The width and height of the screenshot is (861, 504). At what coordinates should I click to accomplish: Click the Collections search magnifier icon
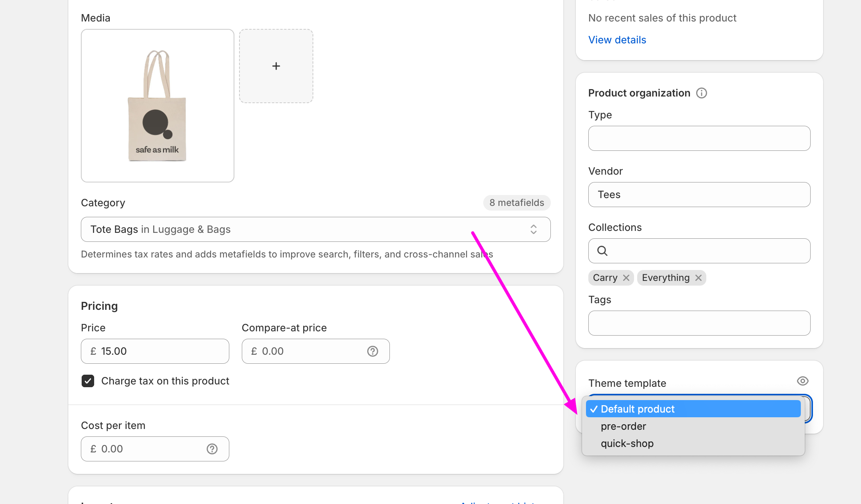pos(602,251)
